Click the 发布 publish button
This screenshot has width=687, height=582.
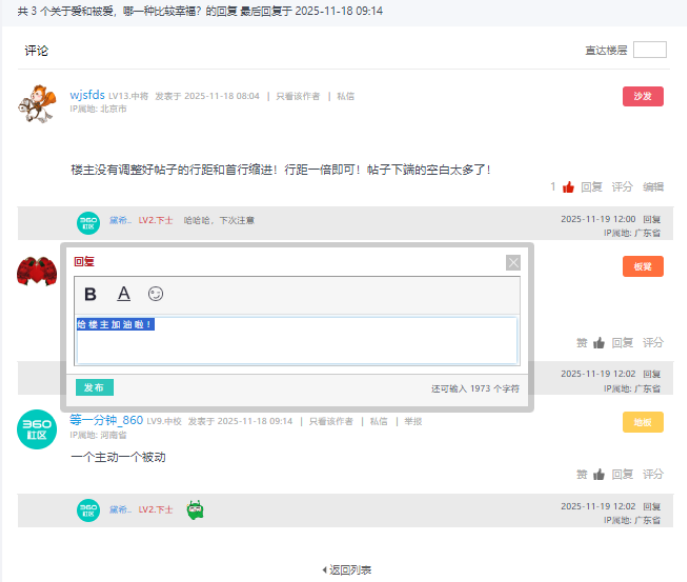pyautogui.click(x=94, y=388)
